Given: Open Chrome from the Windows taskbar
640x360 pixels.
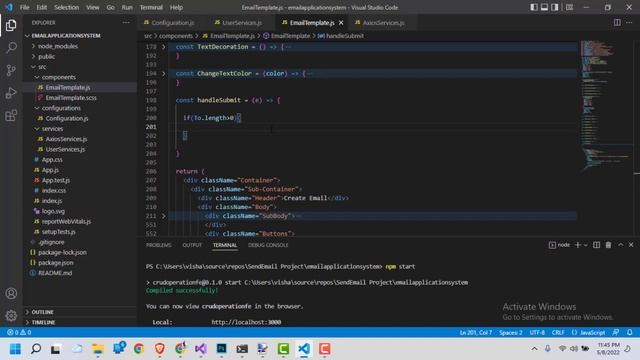Looking at the screenshot, I should tap(139, 349).
